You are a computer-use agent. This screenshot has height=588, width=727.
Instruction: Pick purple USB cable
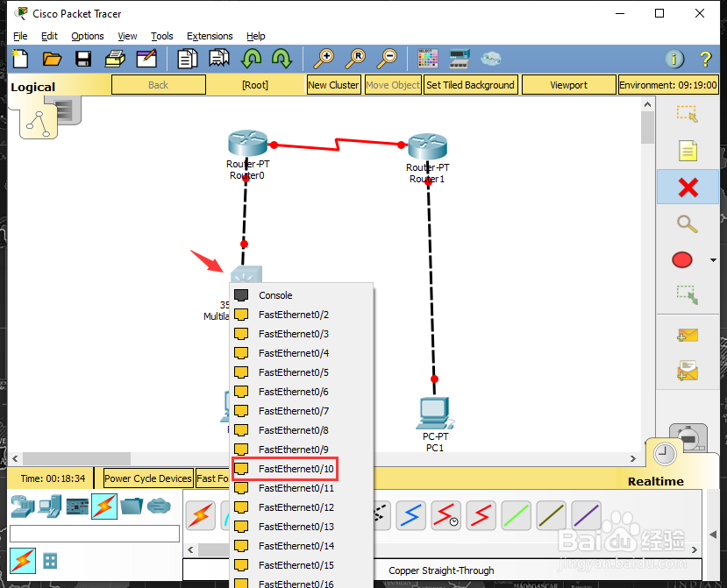click(x=587, y=515)
